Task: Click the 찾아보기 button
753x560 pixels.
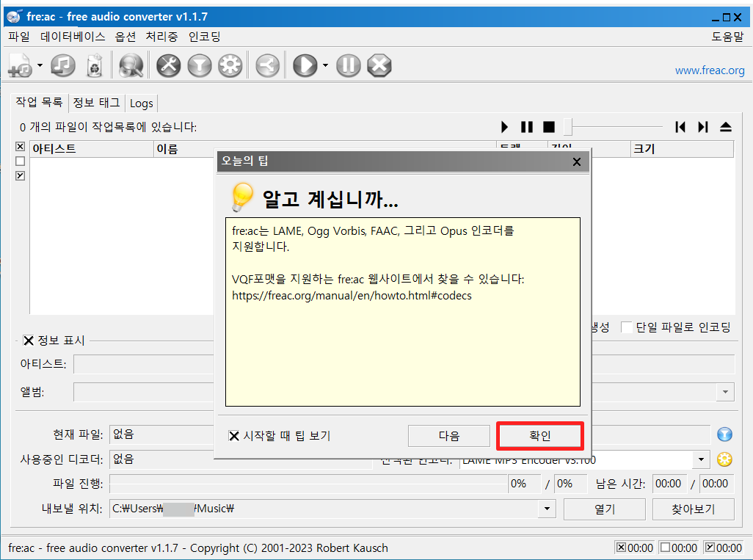Action: (x=694, y=509)
